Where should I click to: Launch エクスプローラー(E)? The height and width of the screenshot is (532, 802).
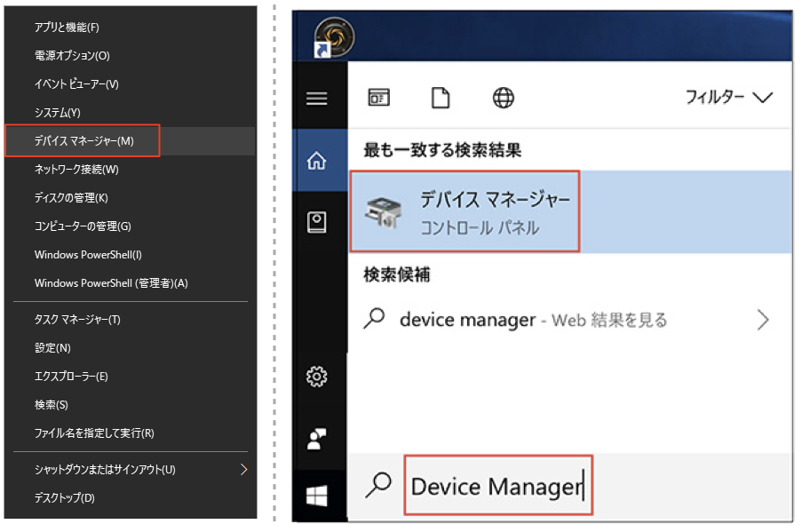click(x=130, y=377)
